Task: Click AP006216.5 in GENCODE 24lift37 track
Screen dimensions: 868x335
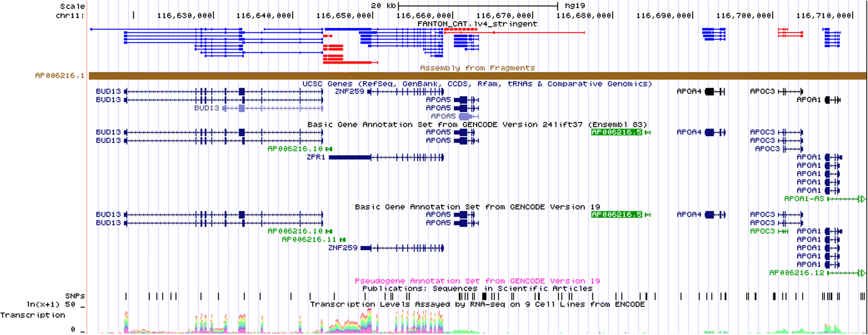Action: 616,132
